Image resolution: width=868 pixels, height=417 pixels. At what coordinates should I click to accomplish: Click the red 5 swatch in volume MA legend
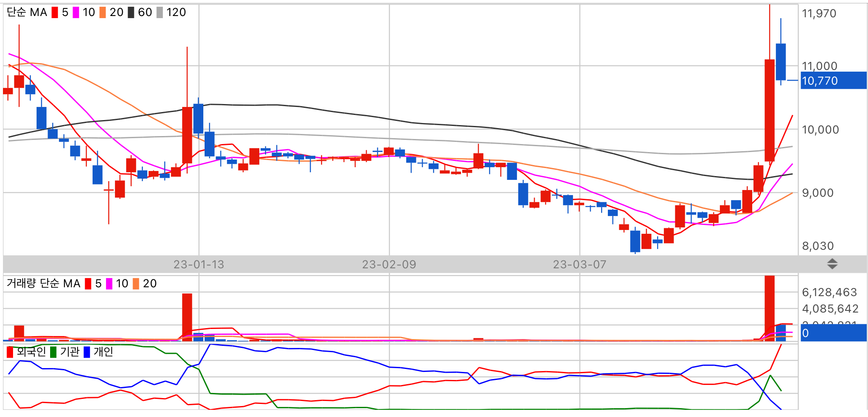(x=88, y=284)
